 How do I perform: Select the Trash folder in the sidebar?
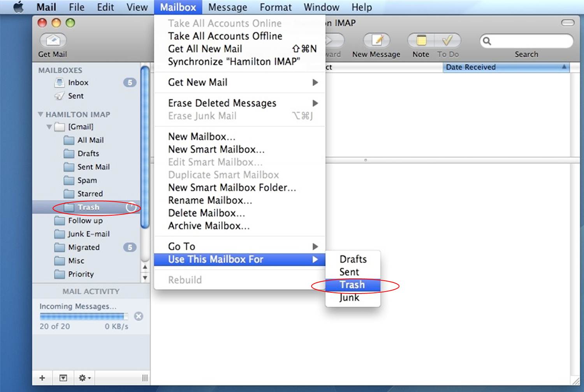(86, 207)
